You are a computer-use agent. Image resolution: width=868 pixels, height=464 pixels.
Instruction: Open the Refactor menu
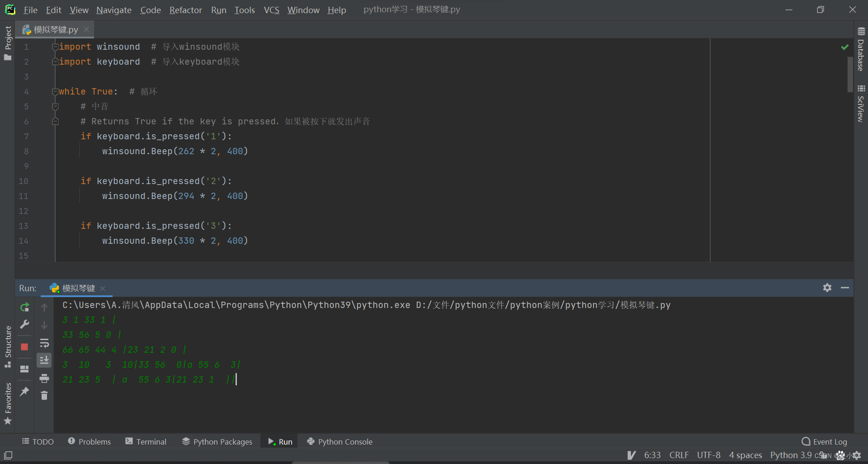pyautogui.click(x=185, y=10)
